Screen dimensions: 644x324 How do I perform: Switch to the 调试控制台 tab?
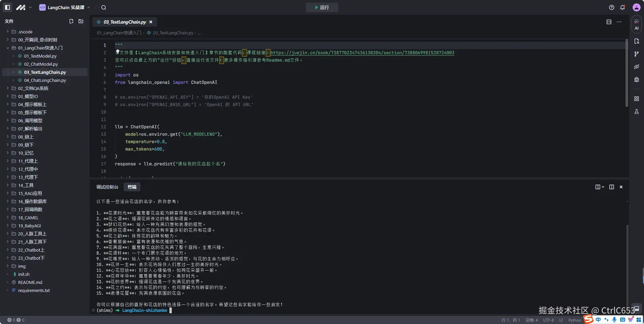(x=107, y=187)
